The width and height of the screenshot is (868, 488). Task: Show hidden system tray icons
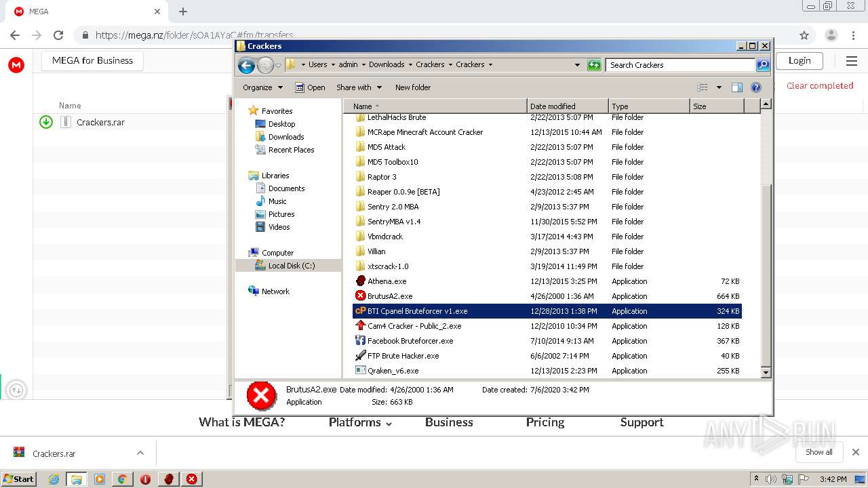pyautogui.click(x=757, y=479)
